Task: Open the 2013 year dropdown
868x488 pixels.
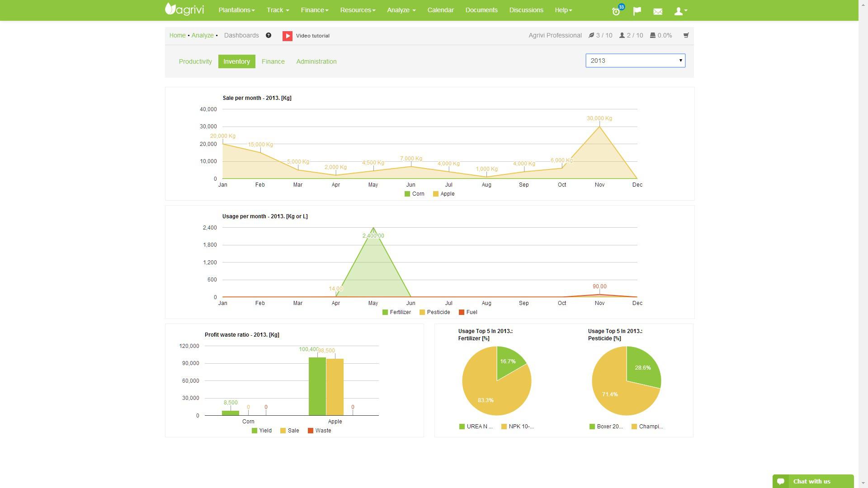Action: tap(635, 61)
